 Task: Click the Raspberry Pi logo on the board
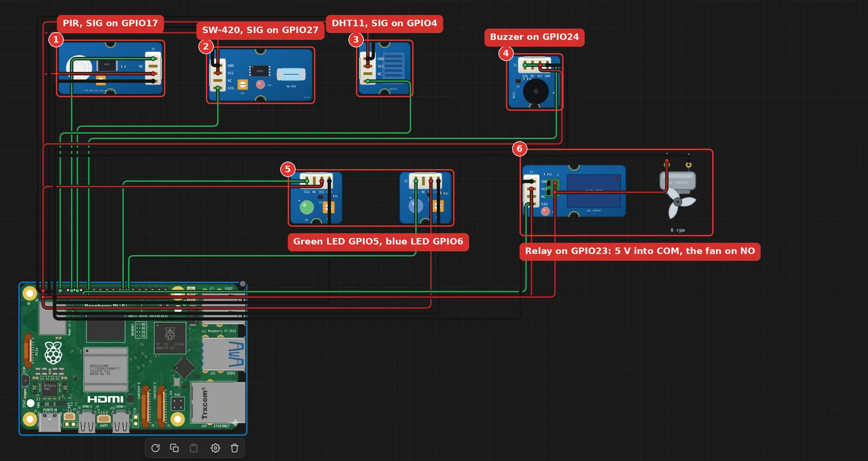[53, 353]
